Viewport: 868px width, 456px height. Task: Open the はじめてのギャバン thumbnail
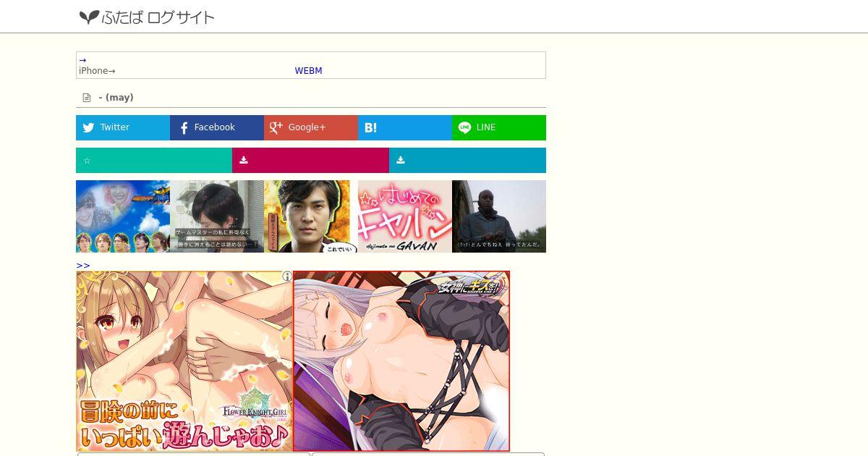click(405, 216)
